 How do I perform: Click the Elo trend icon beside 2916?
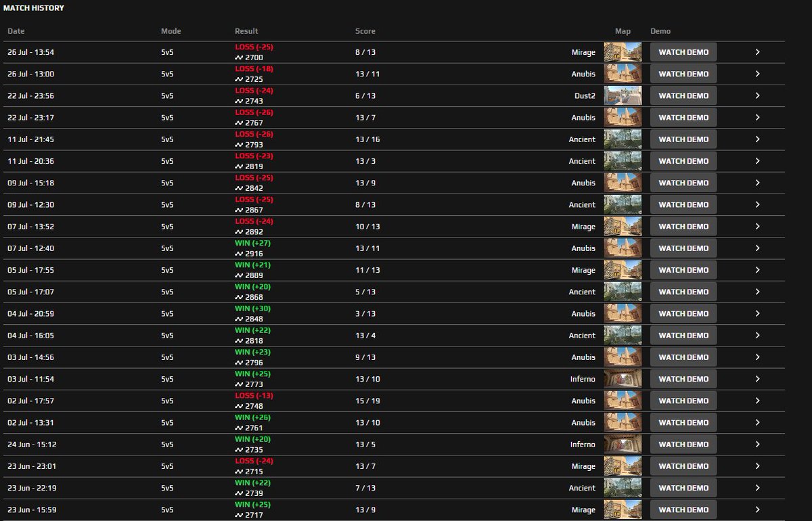[239, 254]
